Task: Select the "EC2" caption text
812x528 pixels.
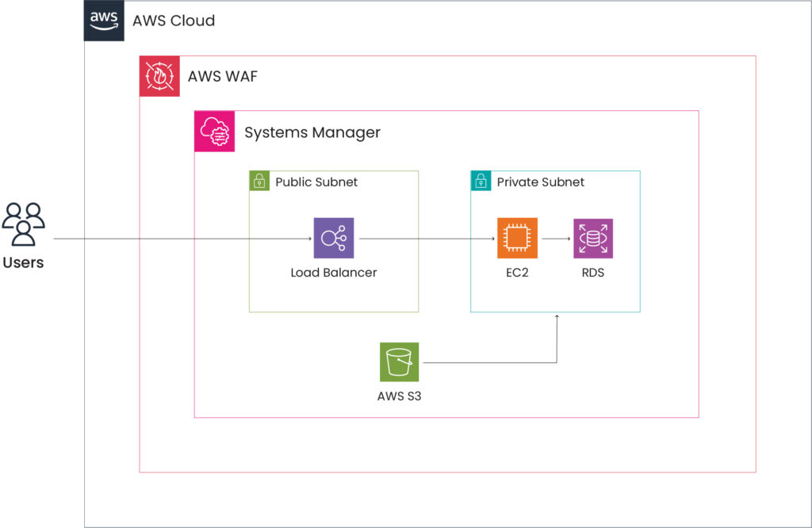Action: pyautogui.click(x=517, y=273)
